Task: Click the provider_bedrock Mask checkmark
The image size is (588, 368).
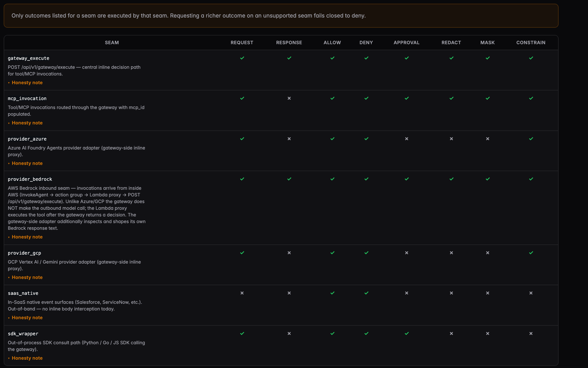Action: [488, 179]
